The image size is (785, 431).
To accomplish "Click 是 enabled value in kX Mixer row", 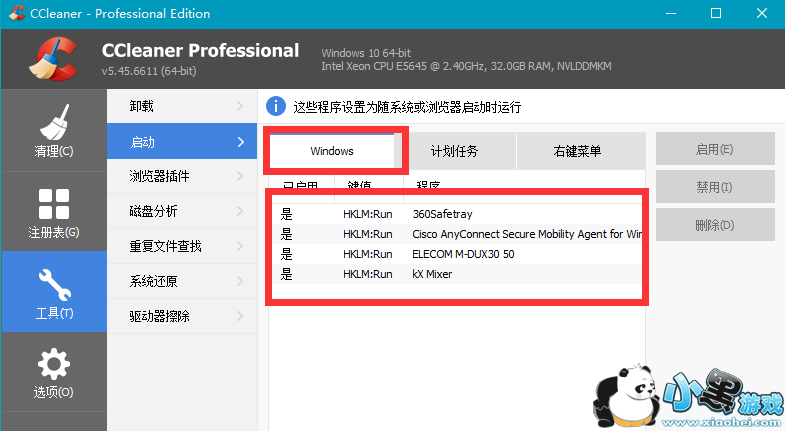I will (286, 274).
